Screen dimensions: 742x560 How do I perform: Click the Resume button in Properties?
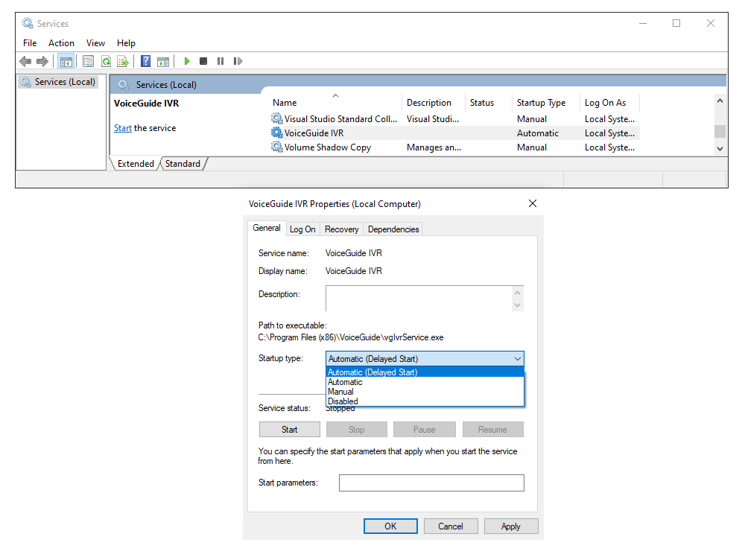(x=492, y=430)
